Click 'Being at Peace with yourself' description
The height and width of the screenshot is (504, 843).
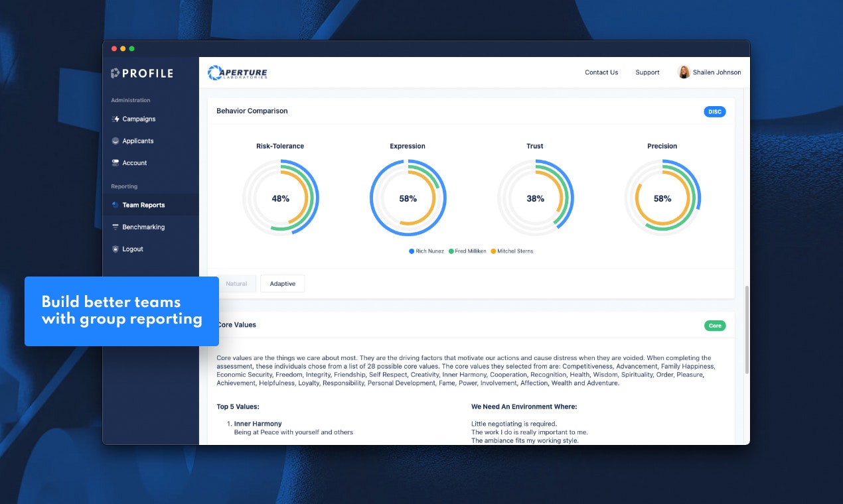point(293,432)
